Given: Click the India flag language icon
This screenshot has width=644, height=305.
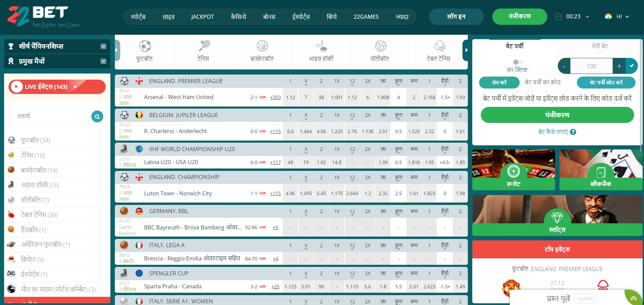Looking at the screenshot, I should click(608, 17).
